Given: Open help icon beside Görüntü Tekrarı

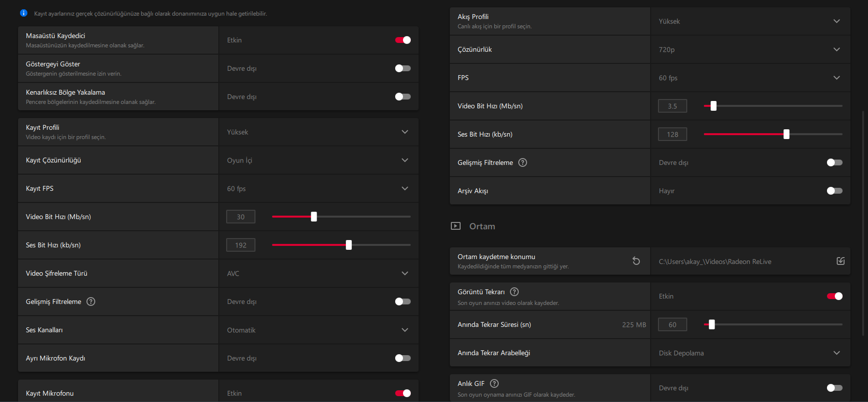Looking at the screenshot, I should point(514,292).
